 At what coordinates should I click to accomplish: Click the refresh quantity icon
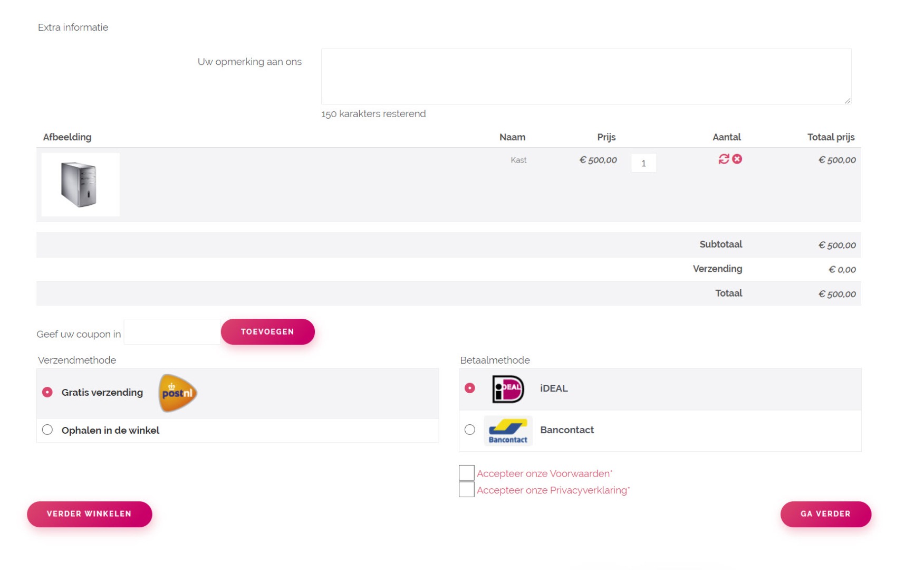(x=723, y=159)
